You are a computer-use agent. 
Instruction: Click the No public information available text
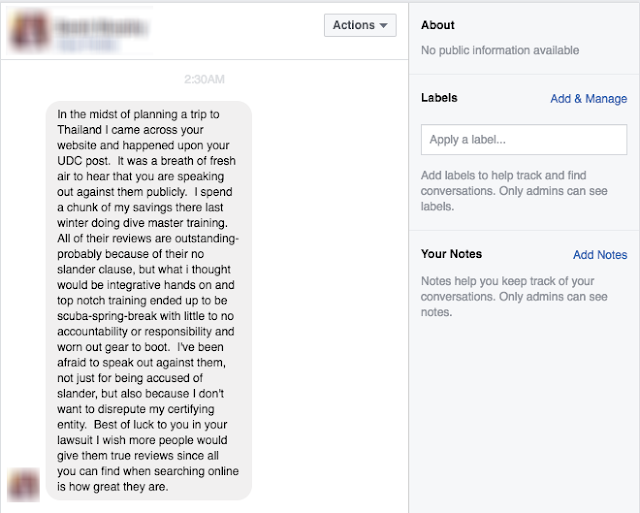[x=500, y=50]
